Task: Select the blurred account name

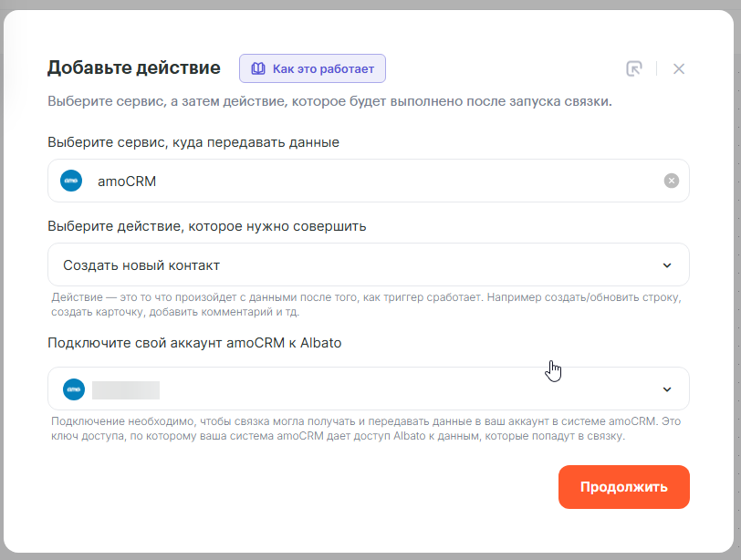Action: (x=126, y=390)
